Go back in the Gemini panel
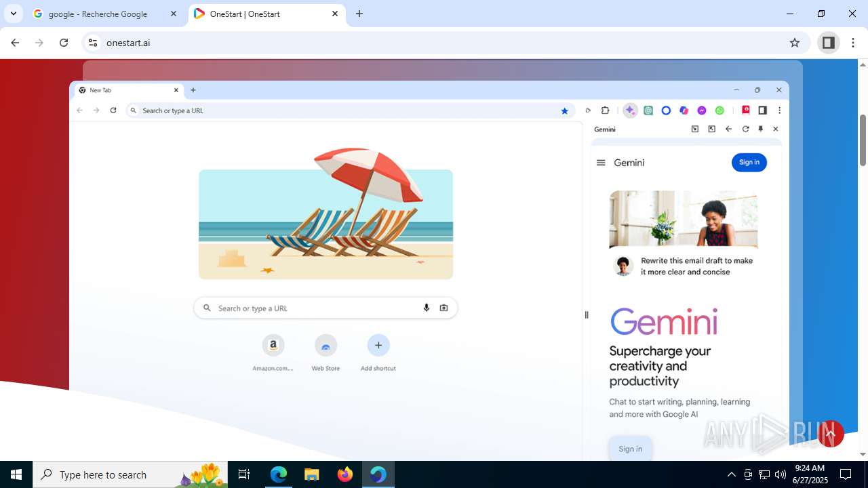Viewport: 868px width, 488px height. pyautogui.click(x=728, y=129)
